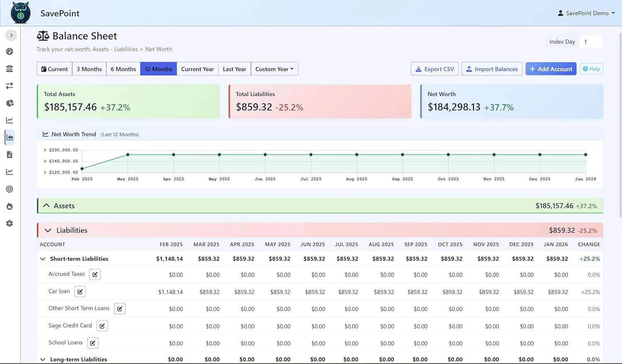
Task: Click Car loan FEB 2025 value $1,148.14
Action: coord(170,292)
